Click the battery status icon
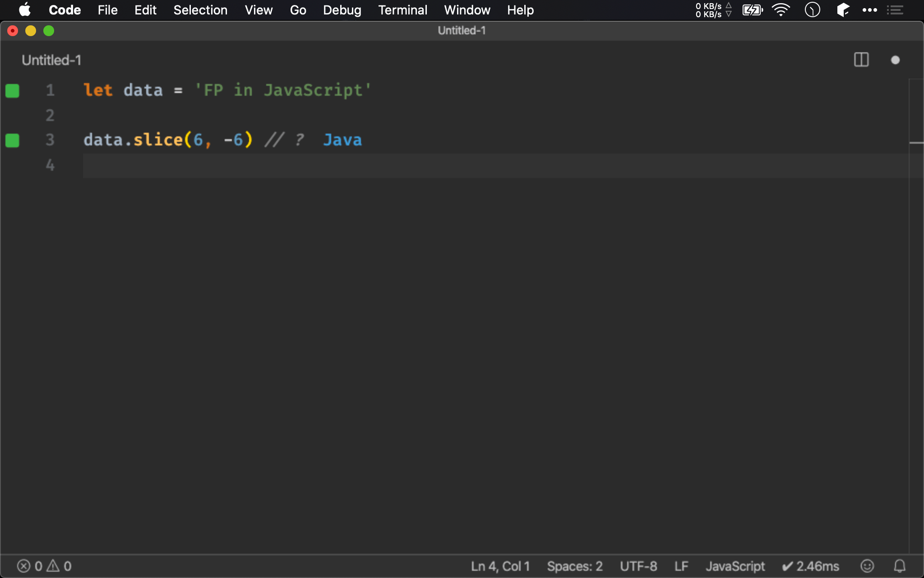 [752, 10]
